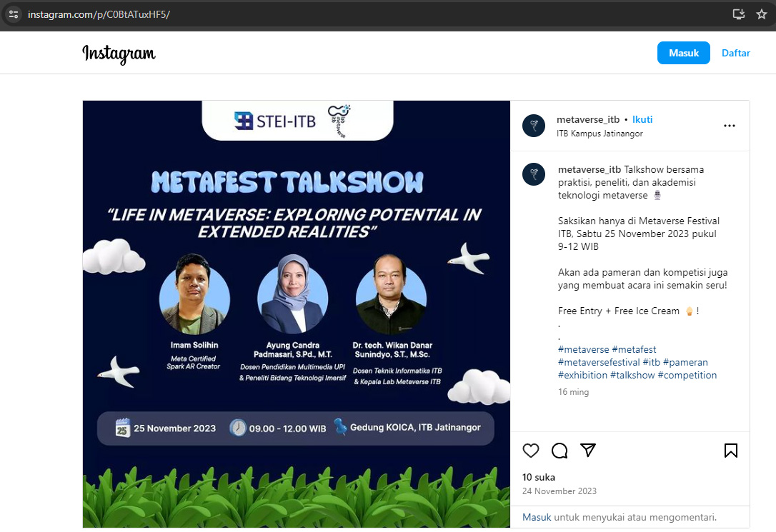The height and width of the screenshot is (532, 776).
Task: Follow the account via Ikuti
Action: [642, 120]
